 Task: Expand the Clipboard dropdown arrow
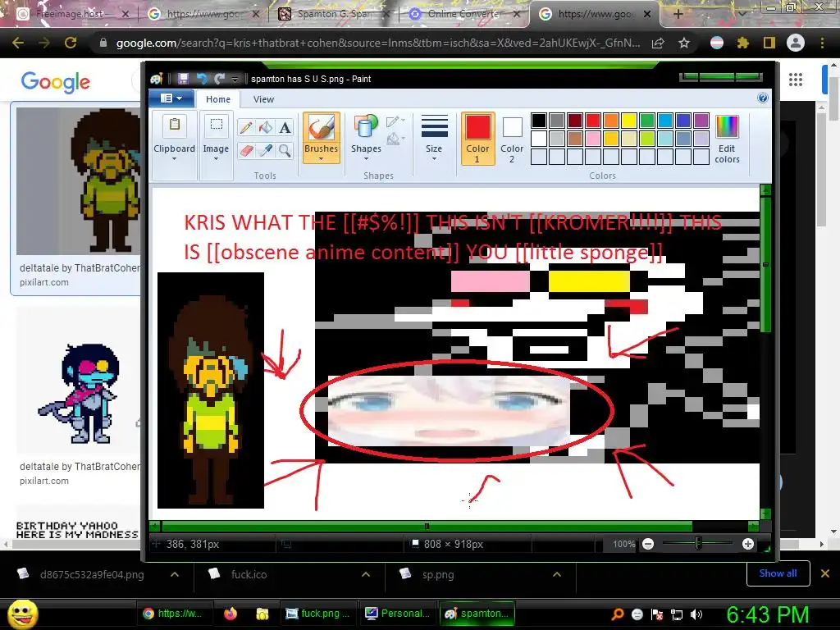[174, 159]
